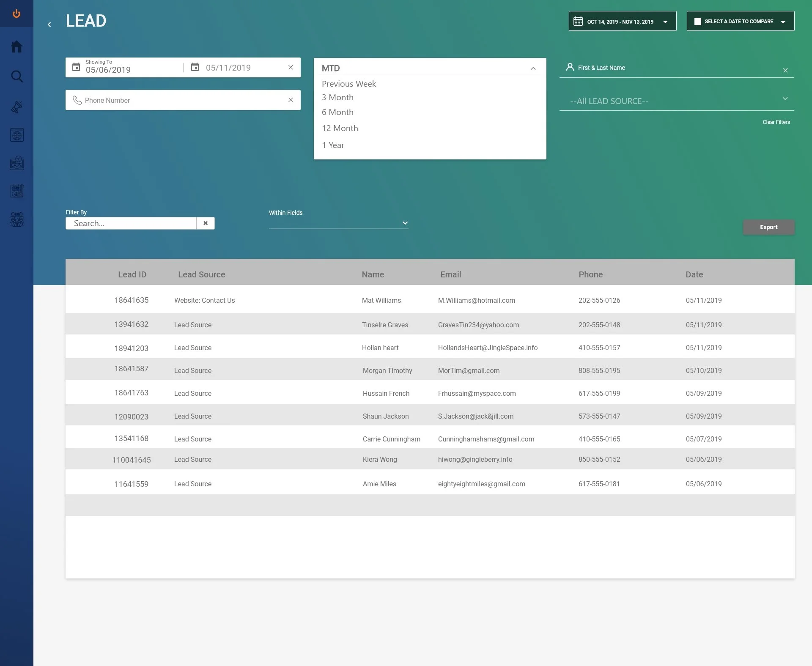Click the orange power icon
Image resolution: width=812 pixels, height=666 pixels.
click(x=16, y=14)
